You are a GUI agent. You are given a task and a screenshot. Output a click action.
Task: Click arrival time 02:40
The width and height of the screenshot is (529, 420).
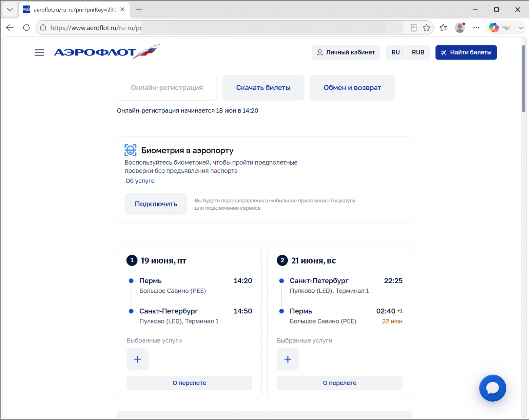click(x=386, y=311)
